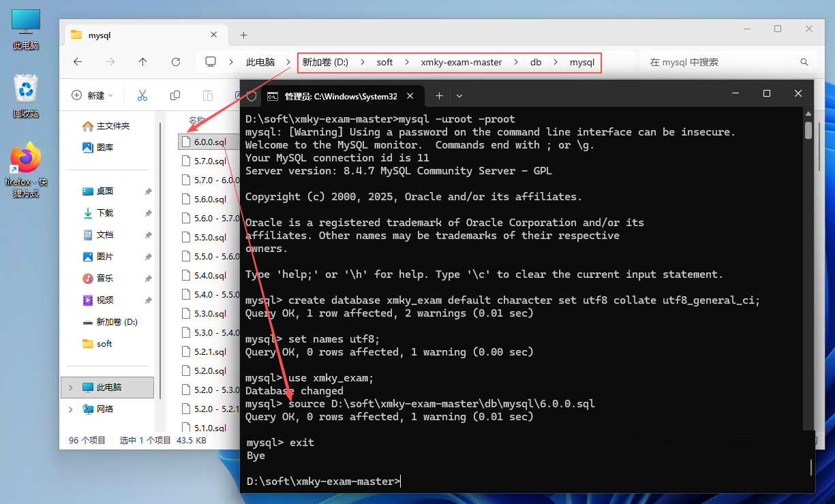835x504 pixels.
Task: Select the 6.0.0.sql file
Action: pos(209,142)
